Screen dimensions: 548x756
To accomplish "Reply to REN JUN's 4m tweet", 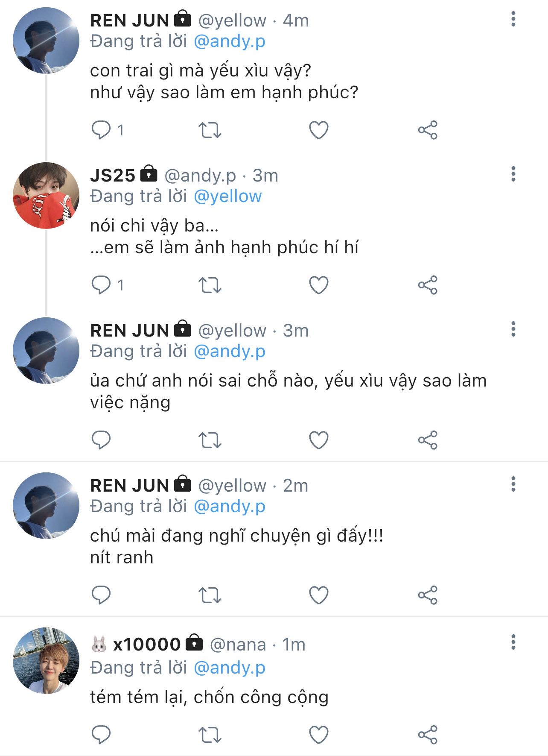I will click(101, 130).
